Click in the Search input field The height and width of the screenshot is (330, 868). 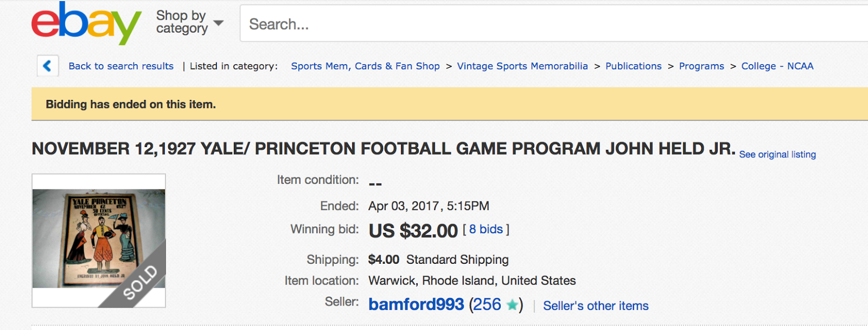542,24
